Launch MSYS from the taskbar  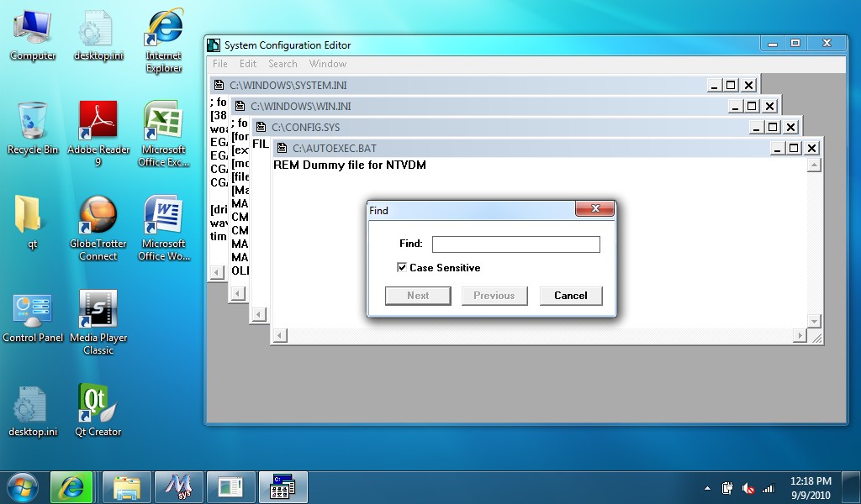coord(179,487)
